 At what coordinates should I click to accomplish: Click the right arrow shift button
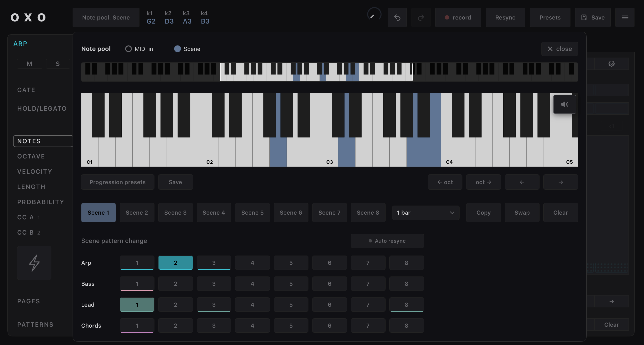pyautogui.click(x=560, y=182)
